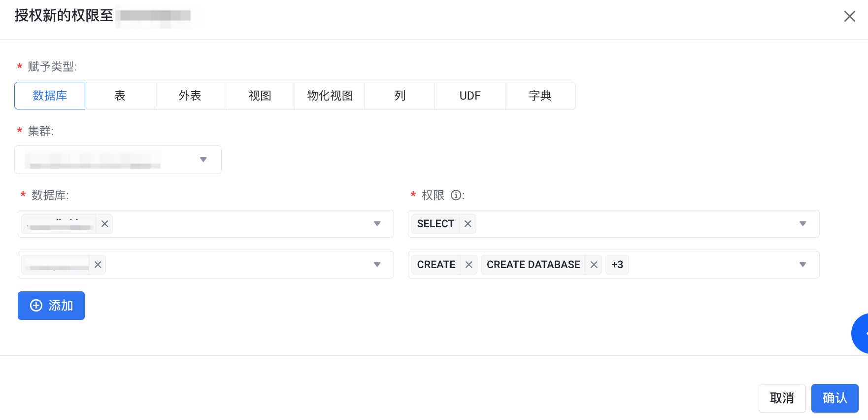Screen dimensions: 868x420
Task: Close the authorization dialog
Action: click(849, 16)
